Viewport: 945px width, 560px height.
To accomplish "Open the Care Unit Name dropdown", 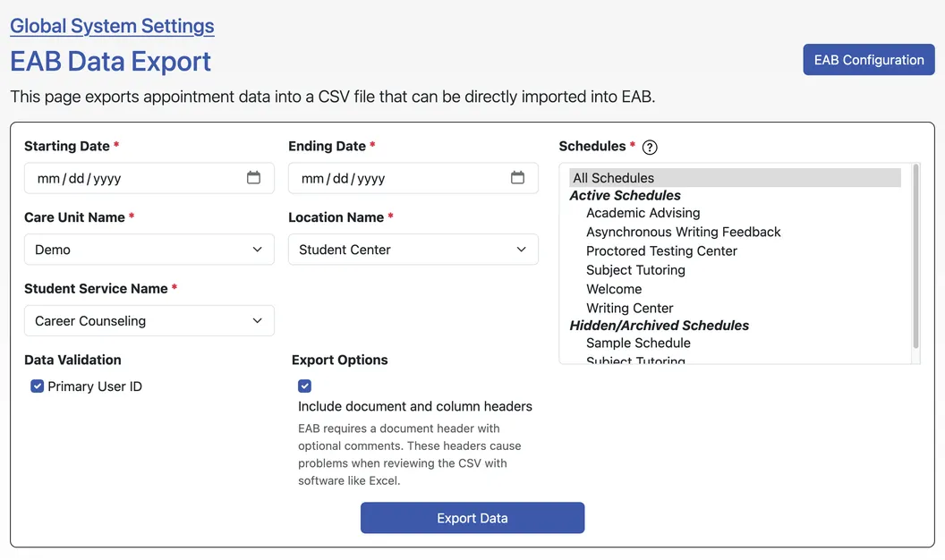I will tap(149, 250).
